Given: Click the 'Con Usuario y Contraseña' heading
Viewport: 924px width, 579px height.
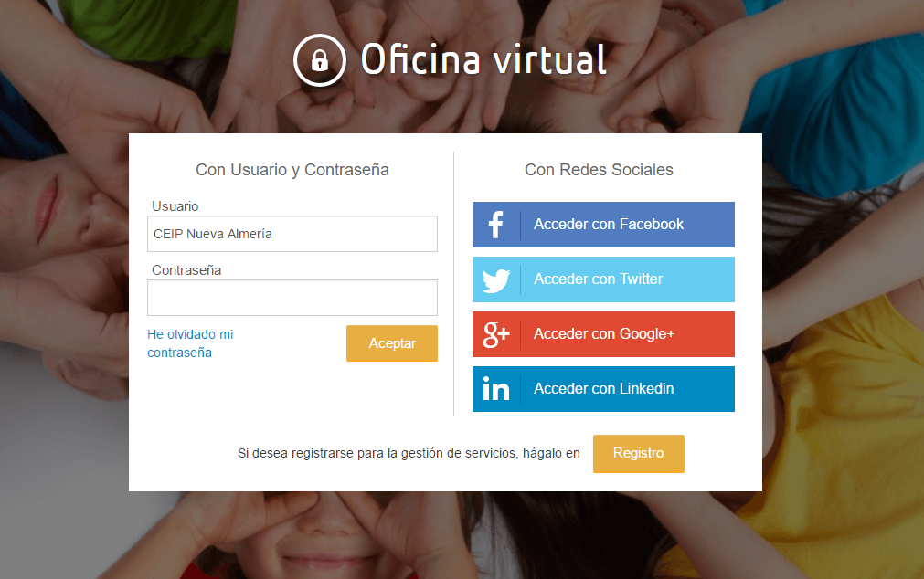Looking at the screenshot, I should pyautogui.click(x=292, y=170).
